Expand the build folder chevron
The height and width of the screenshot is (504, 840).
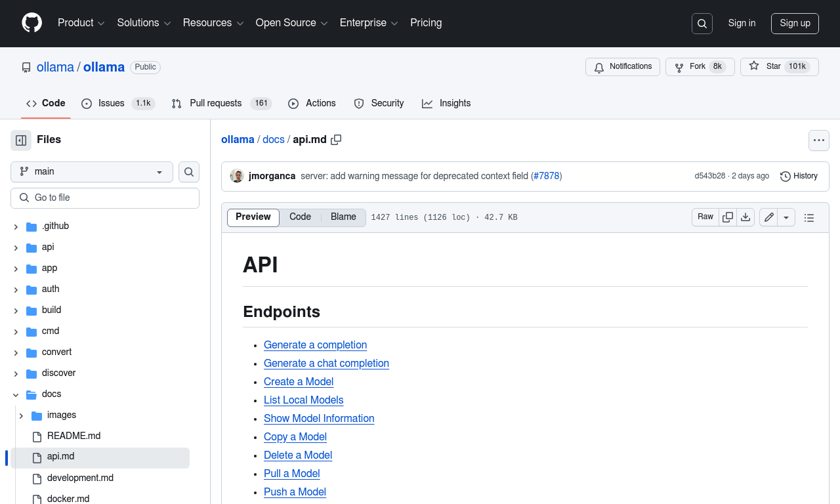click(16, 310)
